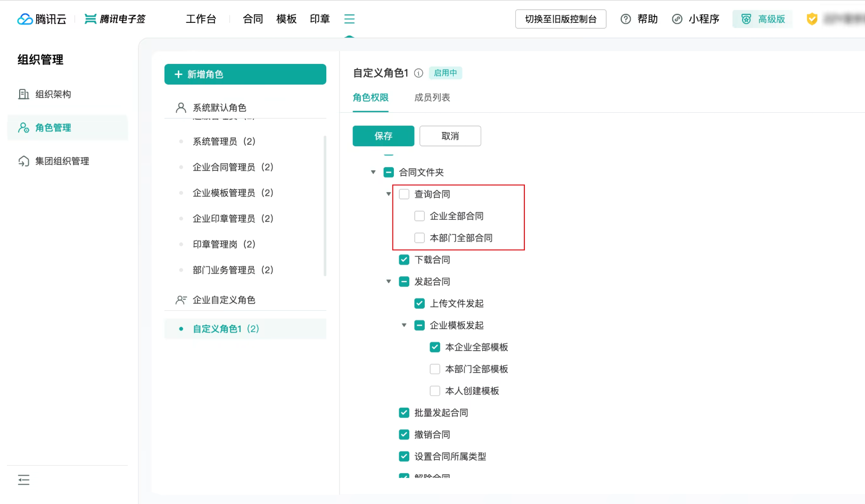Switch to the 角色权限 tab

370,97
